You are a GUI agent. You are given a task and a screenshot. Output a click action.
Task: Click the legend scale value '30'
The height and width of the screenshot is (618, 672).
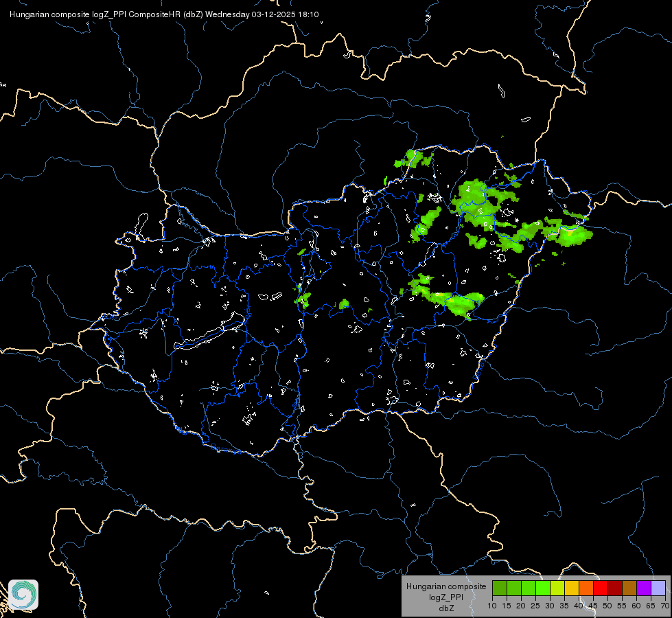coord(550,606)
